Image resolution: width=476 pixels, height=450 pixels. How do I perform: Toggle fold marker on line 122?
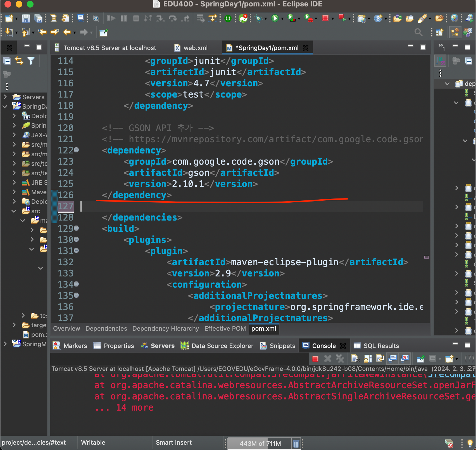(77, 150)
